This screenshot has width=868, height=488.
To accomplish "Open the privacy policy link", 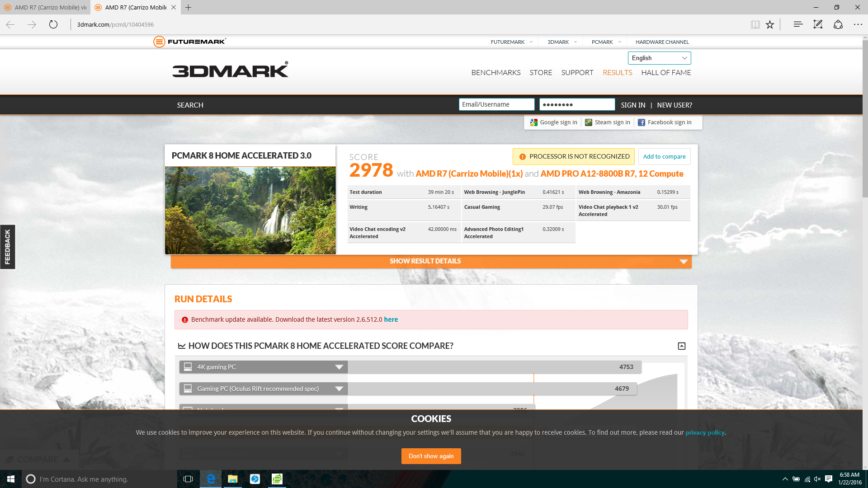I will (705, 432).
